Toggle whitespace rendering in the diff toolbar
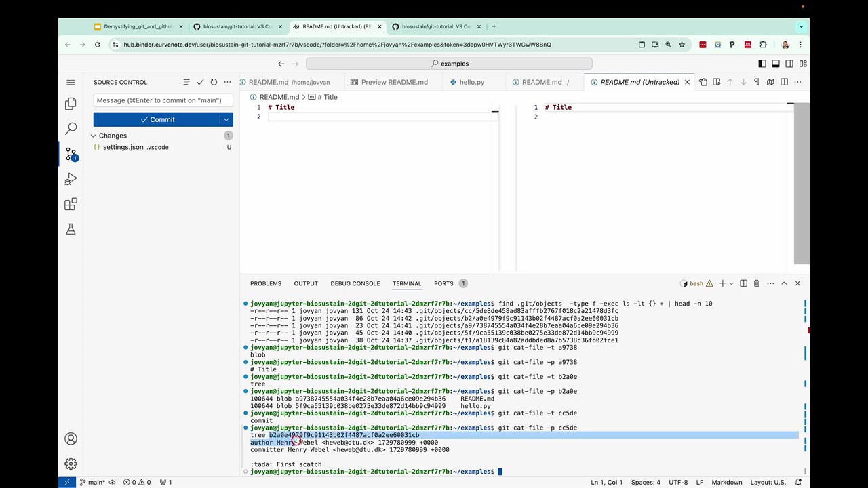 click(757, 82)
